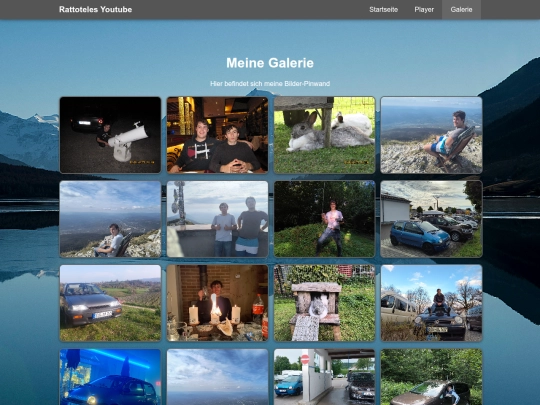The height and width of the screenshot is (405, 540).
Task: View the grey car on hillside photo
Action: [x=110, y=303]
